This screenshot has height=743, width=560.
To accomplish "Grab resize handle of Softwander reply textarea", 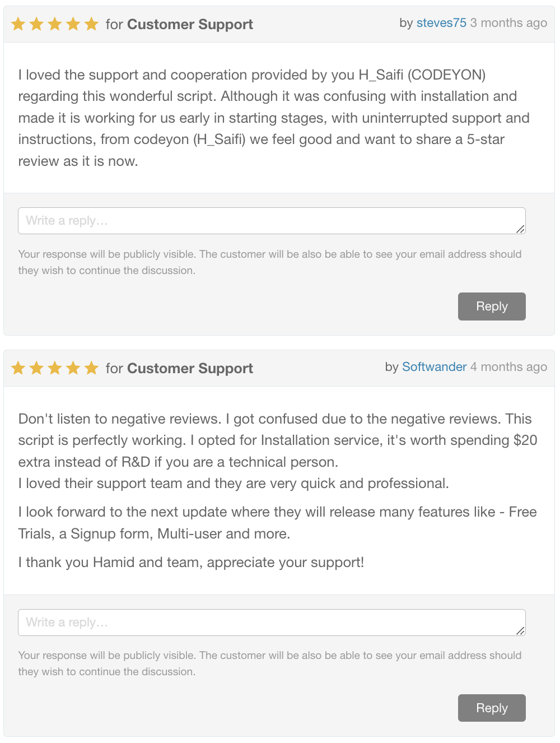I will [520, 630].
